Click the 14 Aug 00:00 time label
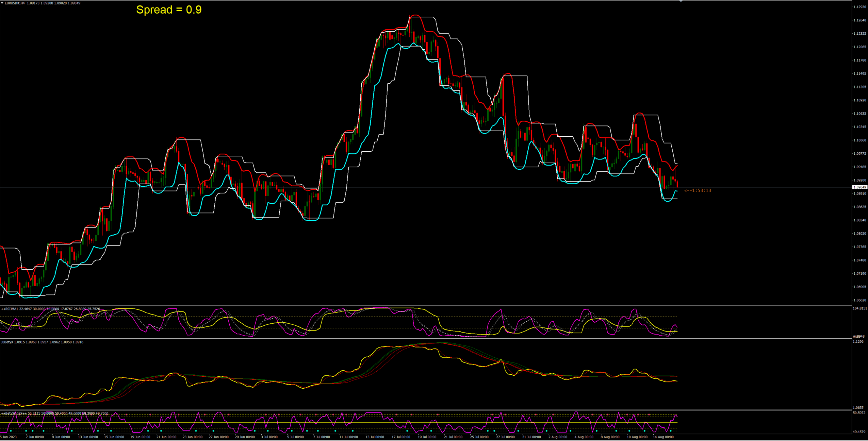 coord(663,437)
